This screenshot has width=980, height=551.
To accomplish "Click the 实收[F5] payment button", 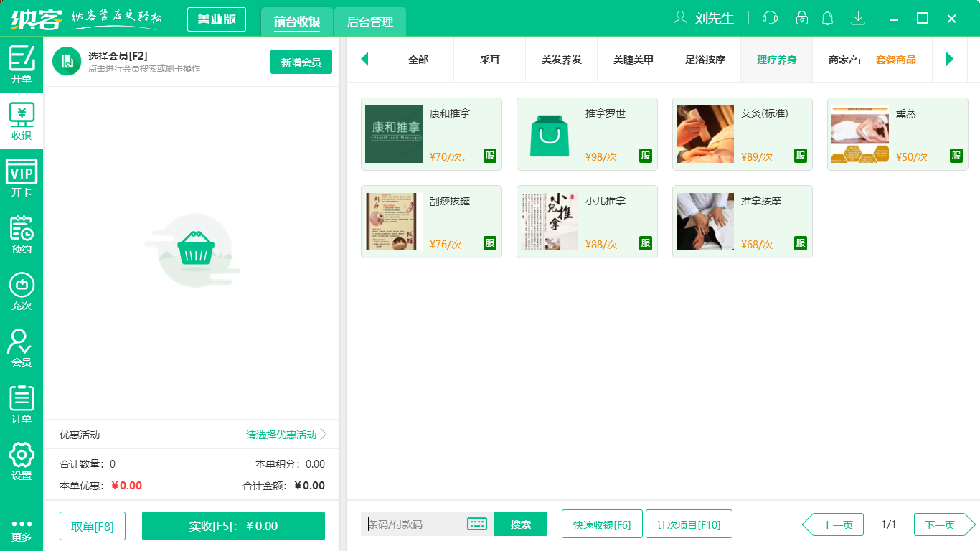I will click(x=233, y=526).
